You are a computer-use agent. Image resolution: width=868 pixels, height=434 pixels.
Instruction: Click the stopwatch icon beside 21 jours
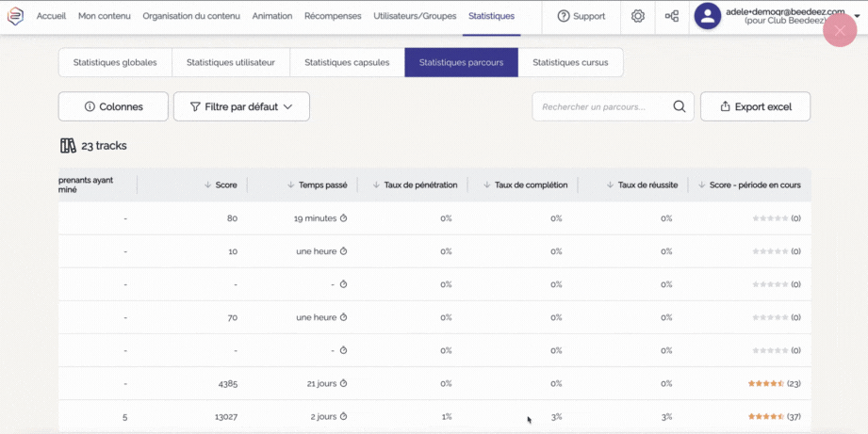tap(344, 383)
